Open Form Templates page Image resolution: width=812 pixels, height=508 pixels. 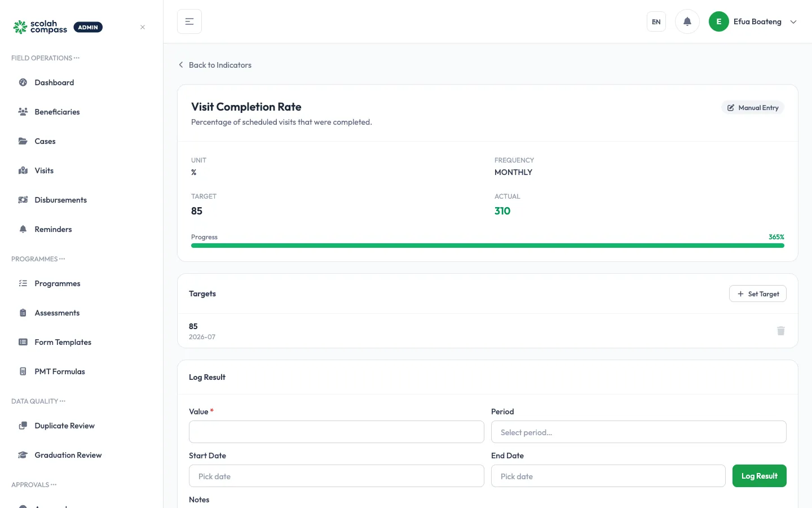(82, 342)
